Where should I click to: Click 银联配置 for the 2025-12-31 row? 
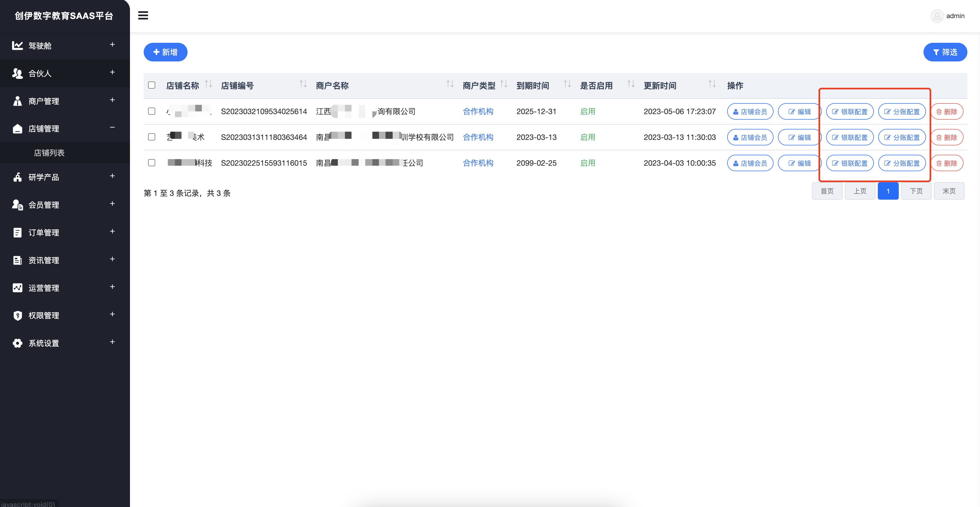(849, 112)
